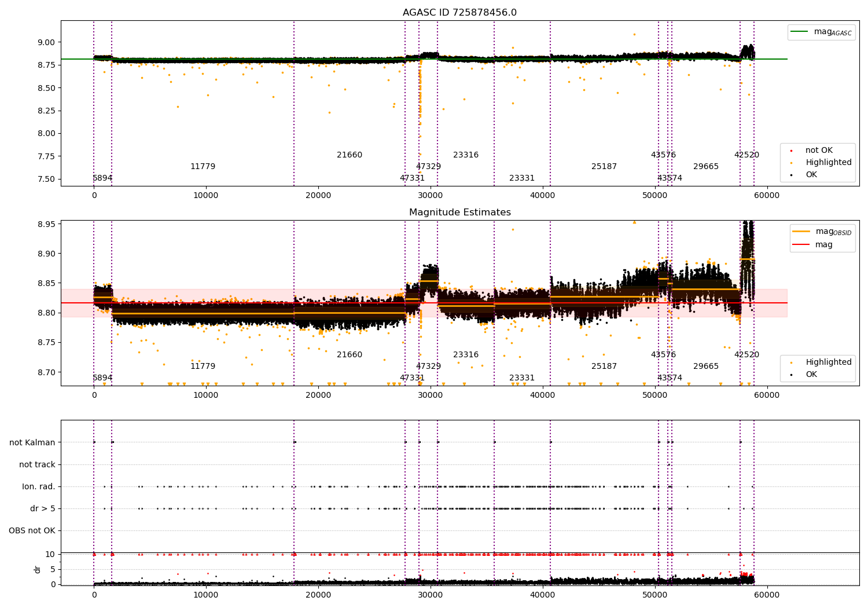Click the 60000 x-axis tick of bottom plot
The width and height of the screenshot is (868, 608).
(x=767, y=595)
